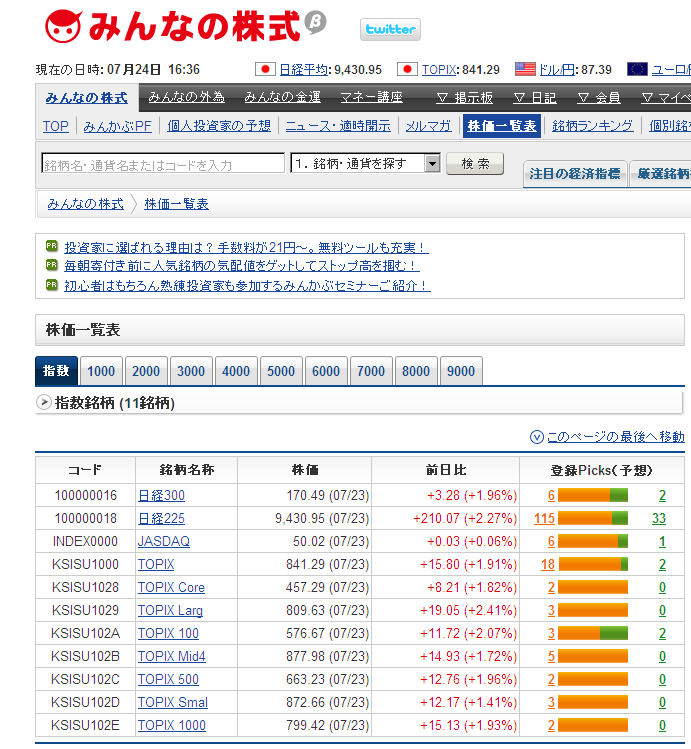Click the Japan flag beside 日経平均
The image size is (691, 749).
click(x=265, y=69)
